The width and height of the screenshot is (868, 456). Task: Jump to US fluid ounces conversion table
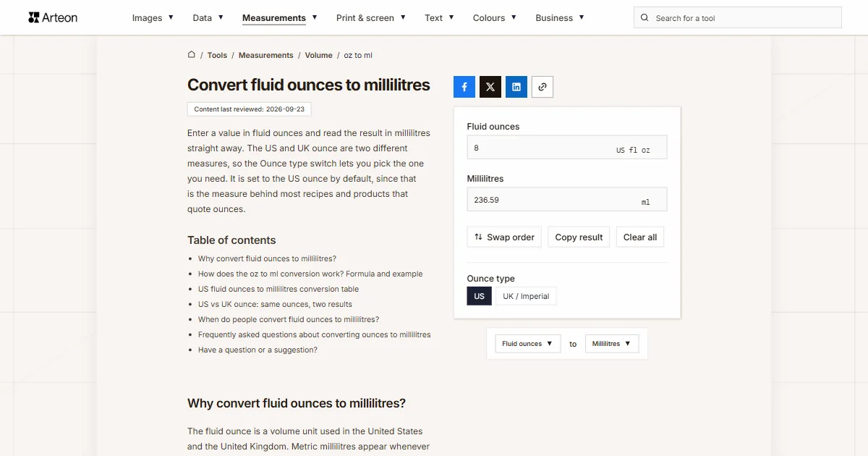point(278,289)
